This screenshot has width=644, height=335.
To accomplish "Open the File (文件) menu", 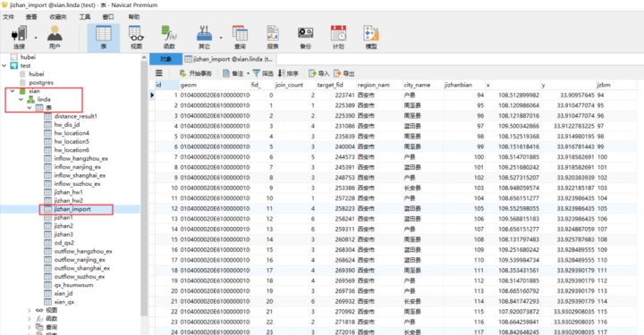I will tap(9, 17).
